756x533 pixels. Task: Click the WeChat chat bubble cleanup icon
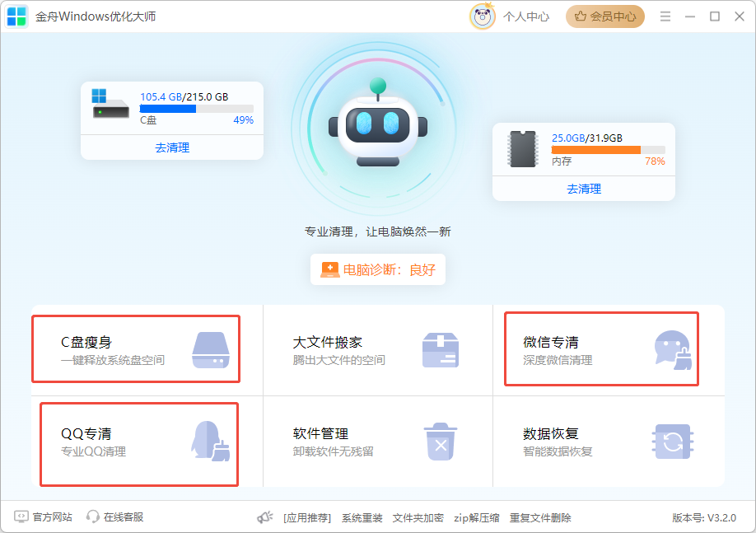click(x=673, y=350)
